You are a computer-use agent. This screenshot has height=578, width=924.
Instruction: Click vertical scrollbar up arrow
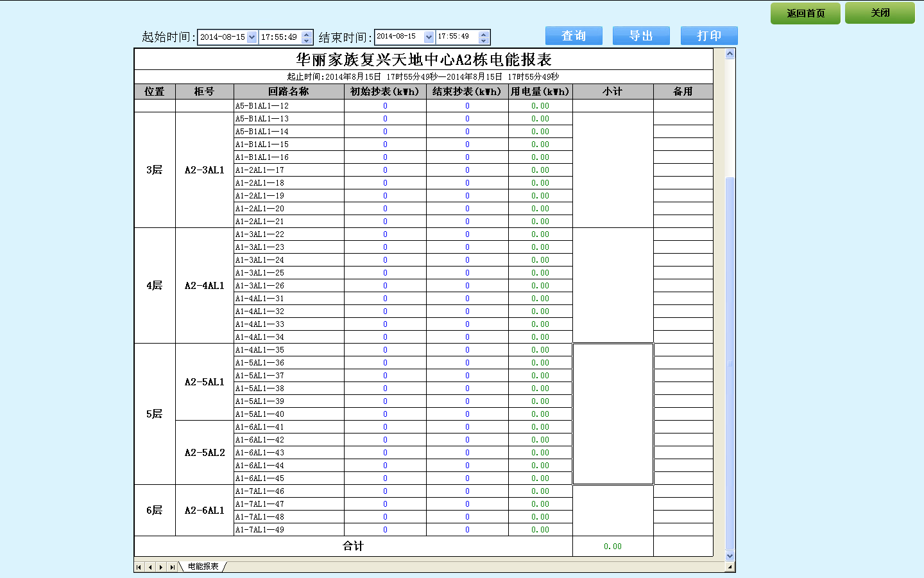(730, 54)
